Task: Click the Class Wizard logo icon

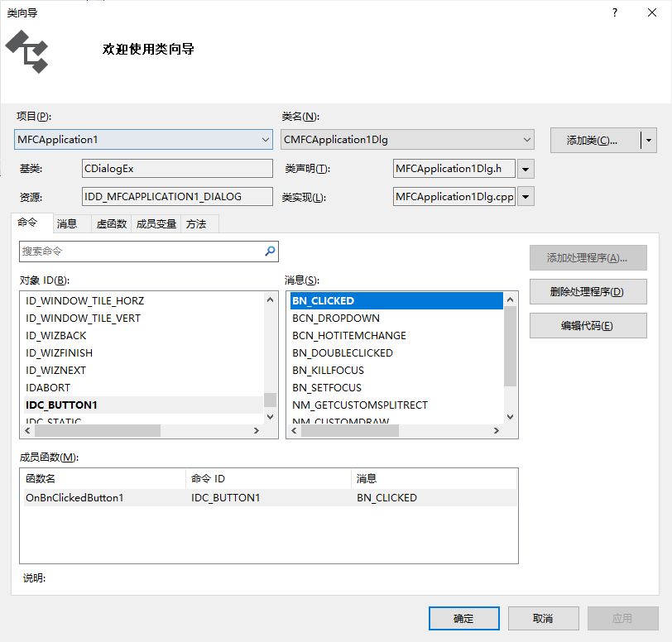Action: (x=26, y=52)
